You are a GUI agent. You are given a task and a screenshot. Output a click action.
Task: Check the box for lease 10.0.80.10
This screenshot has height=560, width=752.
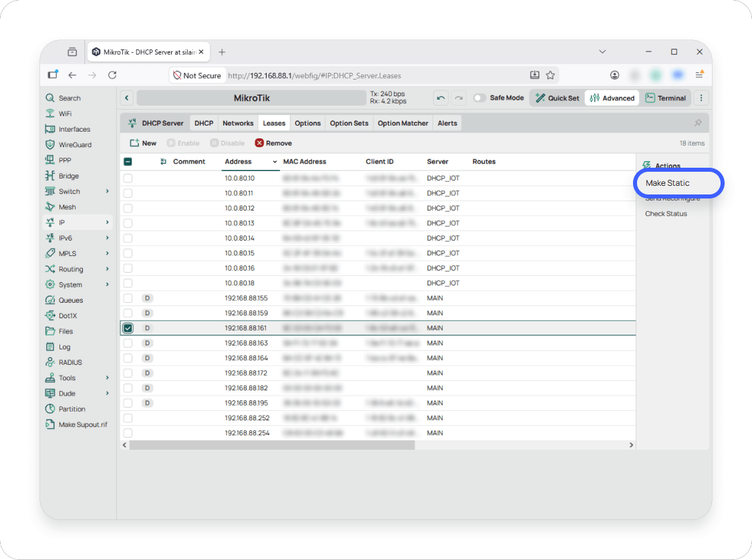click(x=128, y=178)
